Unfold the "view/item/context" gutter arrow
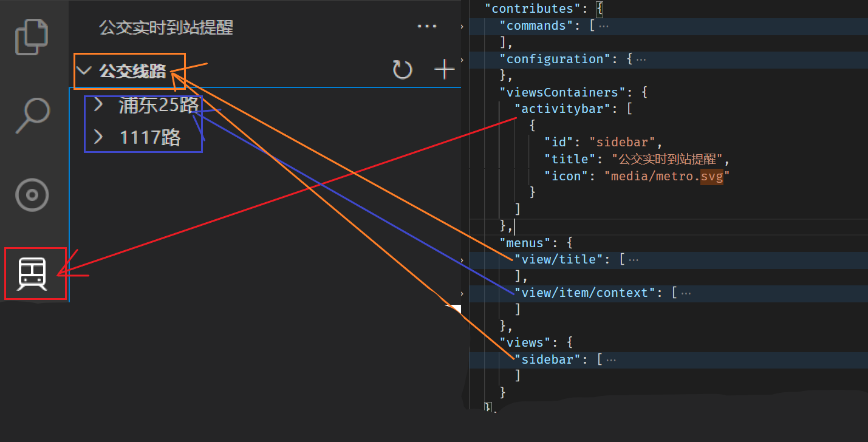 click(x=462, y=293)
